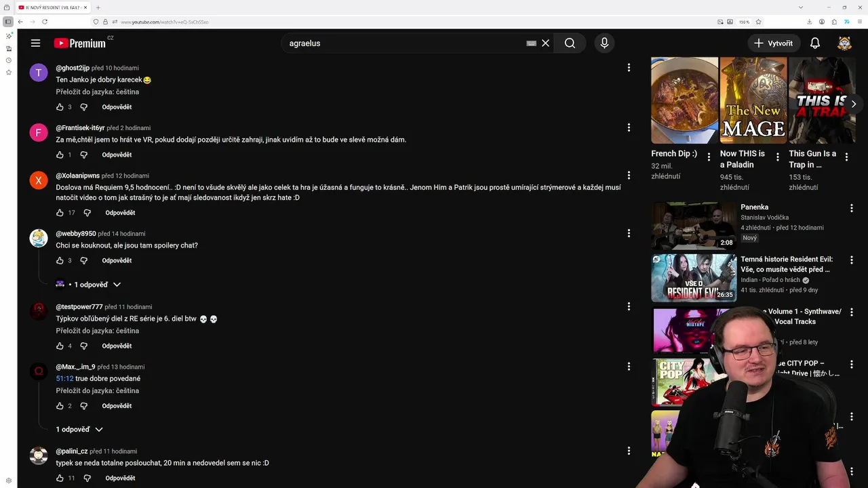Open French Dip short thumbnail
The width and height of the screenshot is (868, 488).
point(684,100)
